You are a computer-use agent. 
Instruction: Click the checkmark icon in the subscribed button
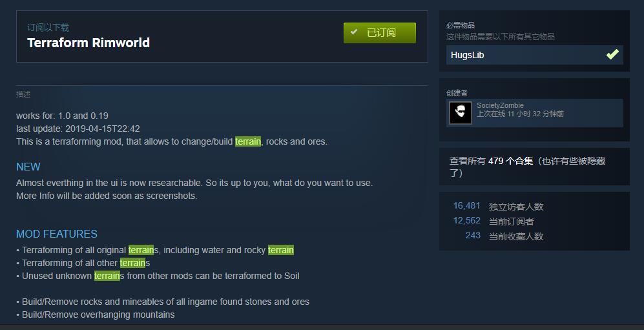(353, 32)
